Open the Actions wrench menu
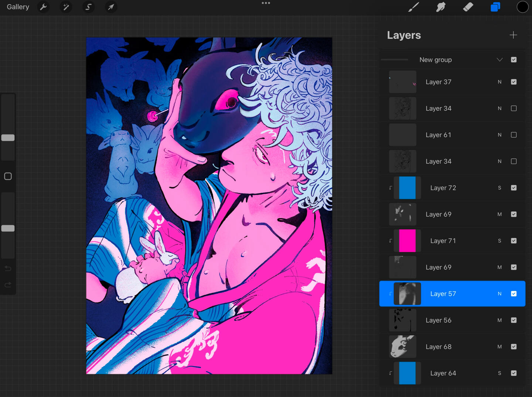Screen dimensions: 532x397 pyautogui.click(x=43, y=7)
